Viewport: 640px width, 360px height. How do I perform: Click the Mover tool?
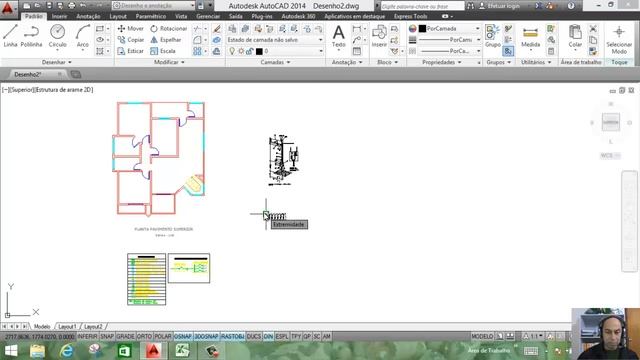(130, 29)
